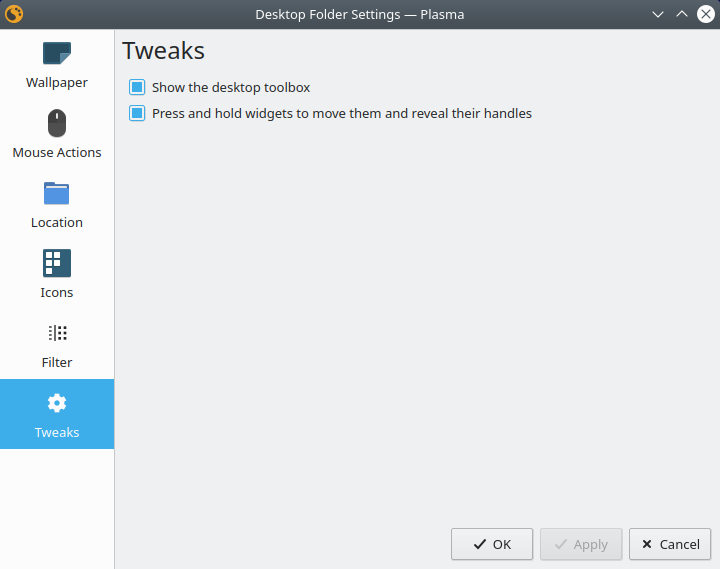
Task: Select the Filter dotted-lines icon
Action: (57, 334)
